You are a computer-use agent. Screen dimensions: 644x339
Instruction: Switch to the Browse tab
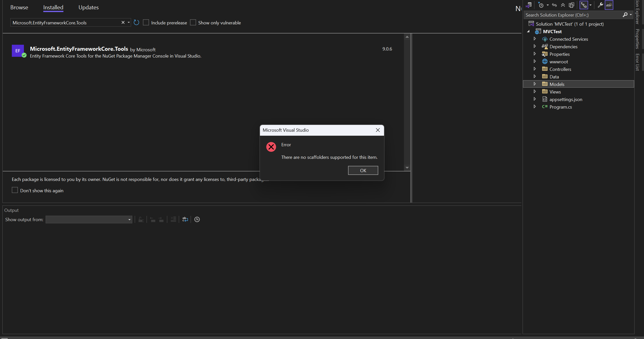(19, 7)
